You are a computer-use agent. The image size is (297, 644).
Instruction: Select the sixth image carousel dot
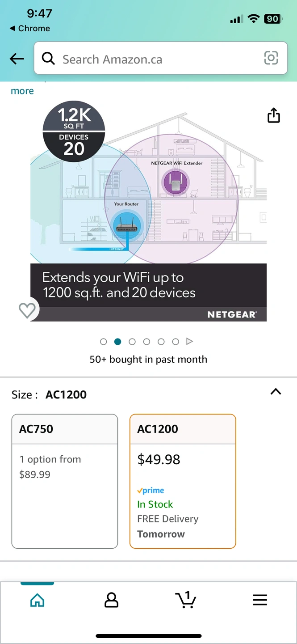(x=176, y=342)
